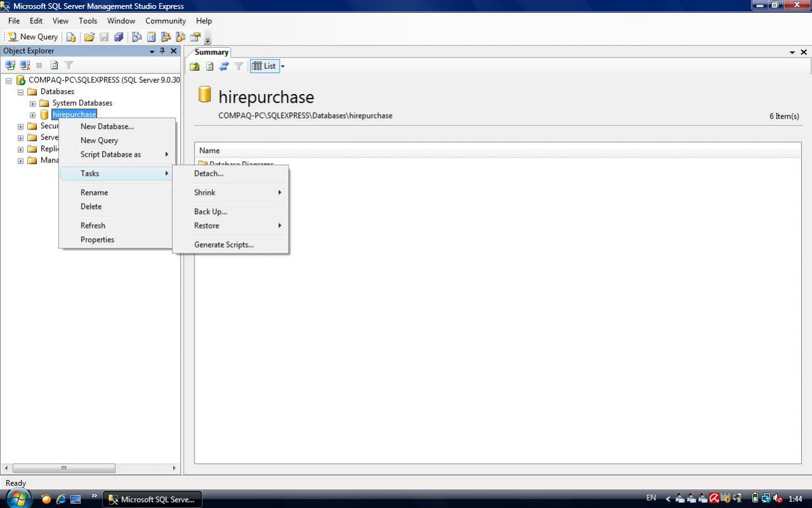812x508 pixels.
Task: Click the volume icon in system tray
Action: [778, 498]
